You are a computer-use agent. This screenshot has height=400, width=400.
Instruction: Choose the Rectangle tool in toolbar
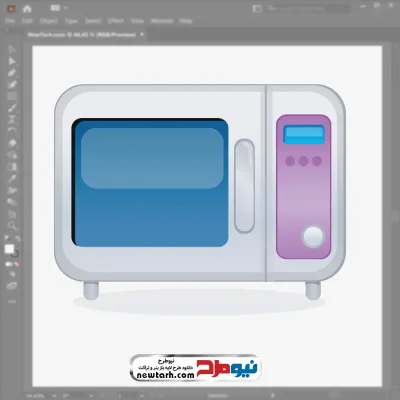click(12, 96)
